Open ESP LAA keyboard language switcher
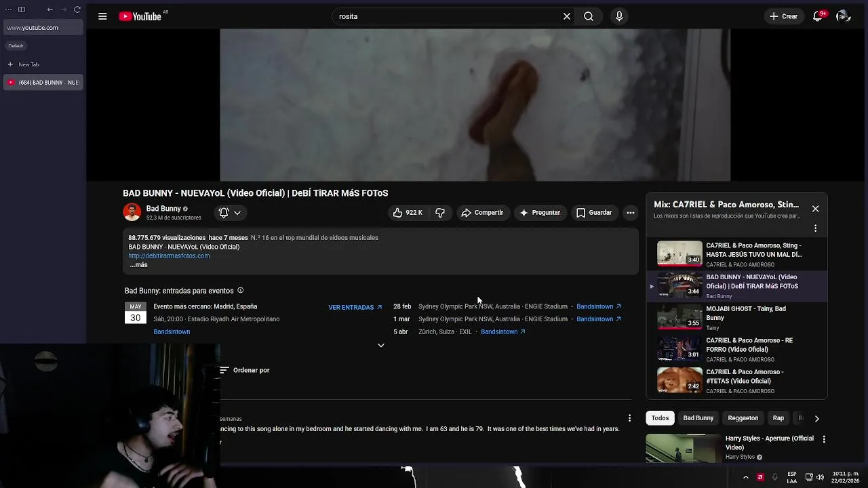868x488 pixels. point(792,477)
